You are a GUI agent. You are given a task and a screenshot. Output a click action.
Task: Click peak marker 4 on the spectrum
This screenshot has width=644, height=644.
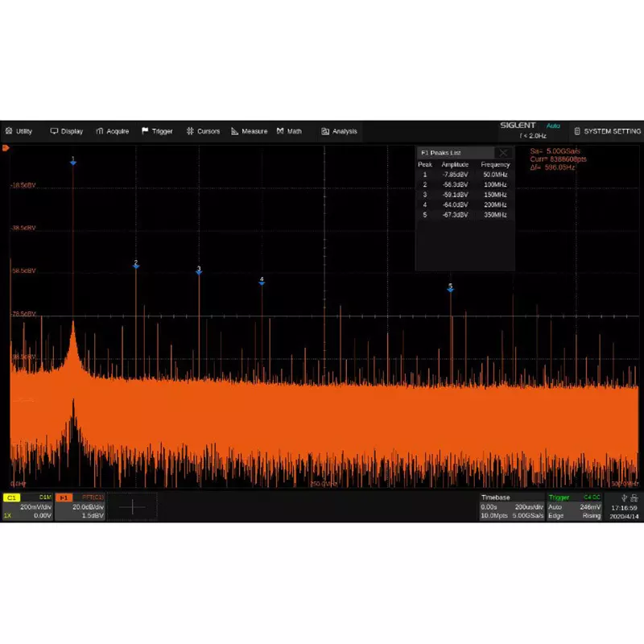tap(262, 281)
